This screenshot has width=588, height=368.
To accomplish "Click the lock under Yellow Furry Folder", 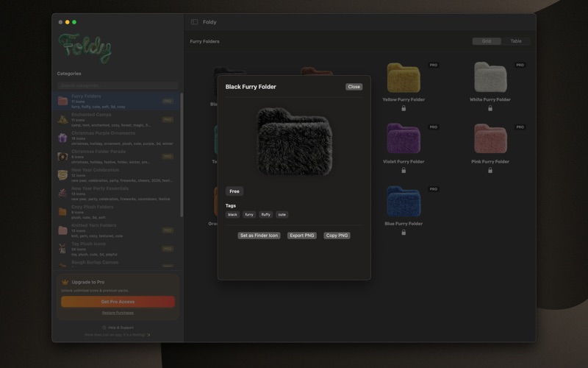I will click(x=404, y=108).
